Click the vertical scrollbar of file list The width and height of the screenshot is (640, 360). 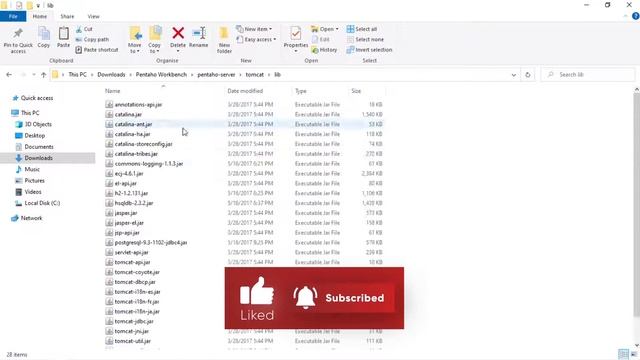coord(636,204)
